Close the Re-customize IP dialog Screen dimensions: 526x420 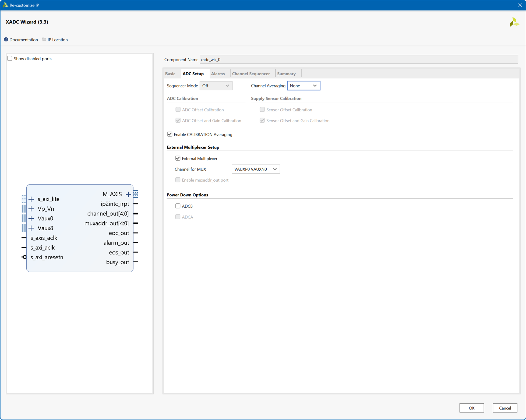(x=520, y=5)
